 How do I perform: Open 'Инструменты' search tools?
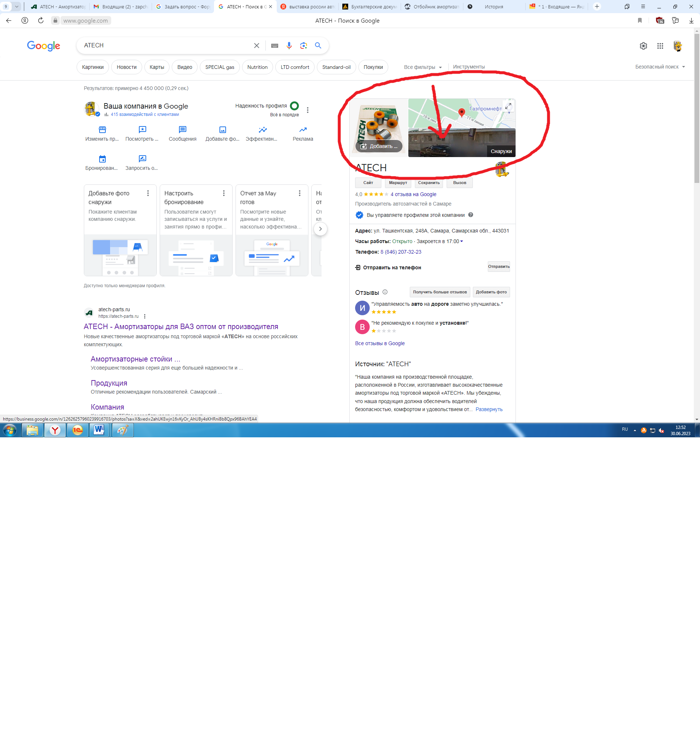coord(469,67)
